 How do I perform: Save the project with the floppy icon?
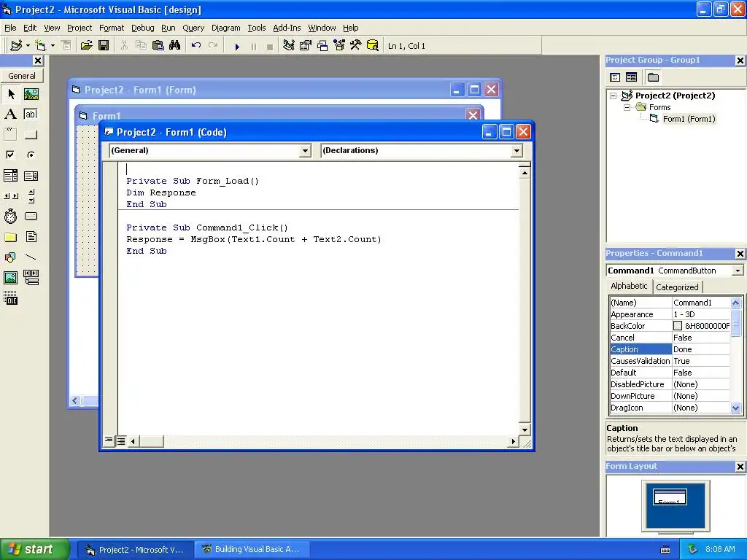pyautogui.click(x=104, y=46)
